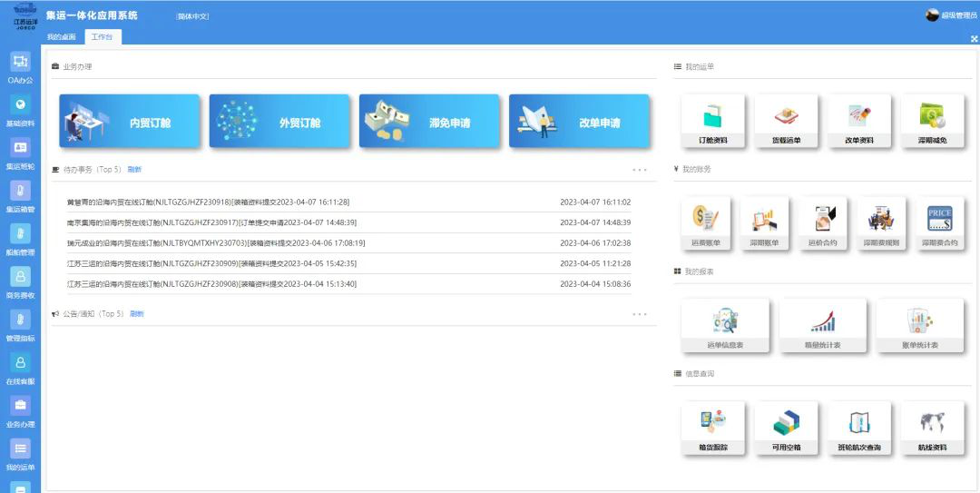
Task: Open 集运班轮 in the sidebar
Action: coord(20,148)
